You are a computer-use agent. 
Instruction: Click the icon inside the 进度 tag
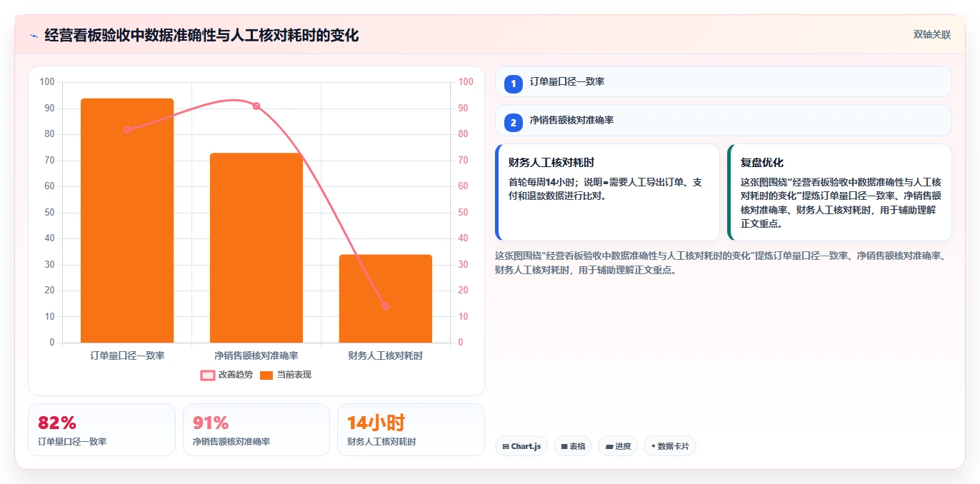609,447
